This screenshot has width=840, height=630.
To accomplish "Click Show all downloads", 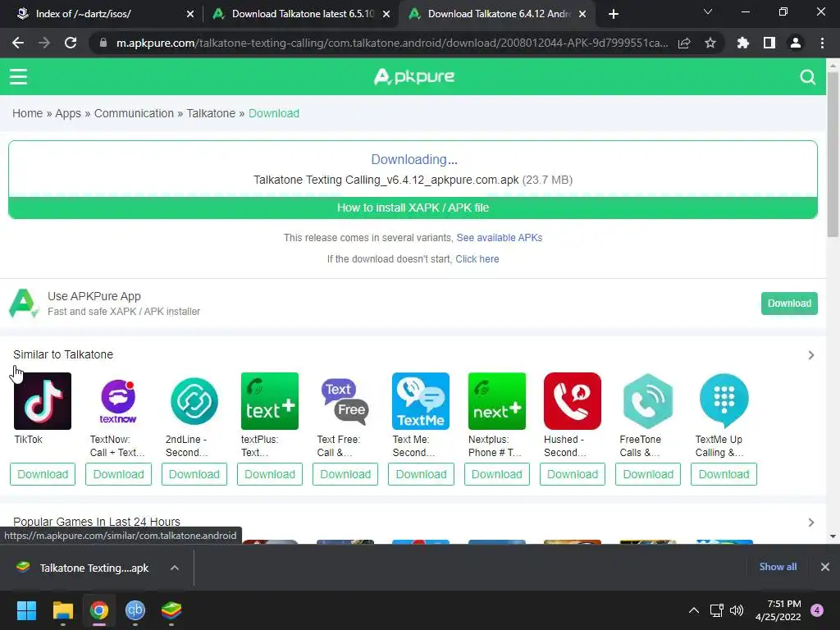I will (x=778, y=567).
